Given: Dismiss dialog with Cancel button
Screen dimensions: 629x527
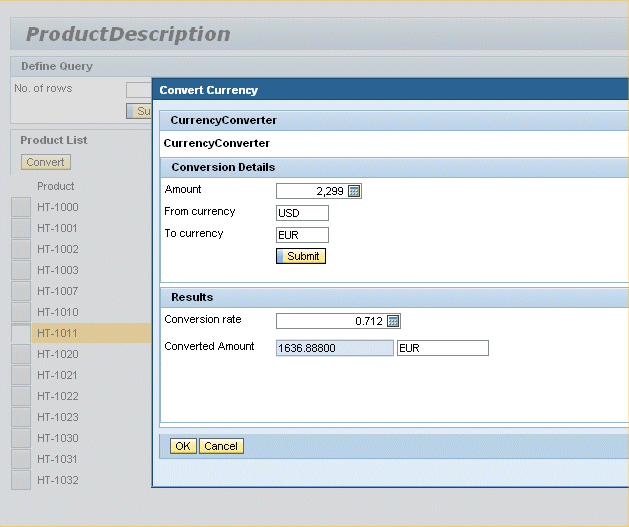Looking at the screenshot, I should tap(221, 446).
